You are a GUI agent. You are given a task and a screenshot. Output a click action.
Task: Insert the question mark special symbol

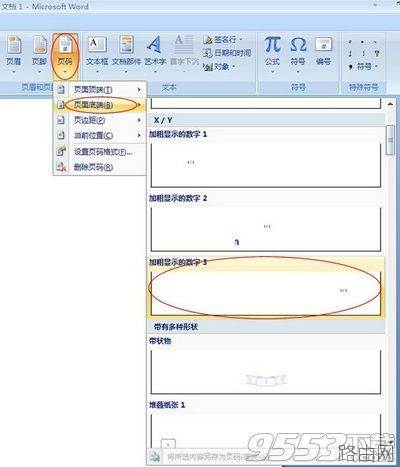(x=377, y=53)
